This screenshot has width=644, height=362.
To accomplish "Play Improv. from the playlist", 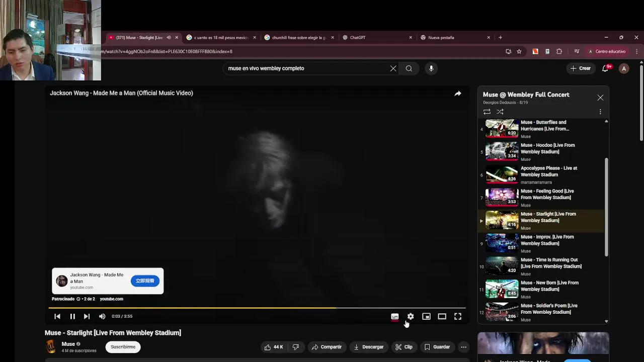I will coord(541,244).
